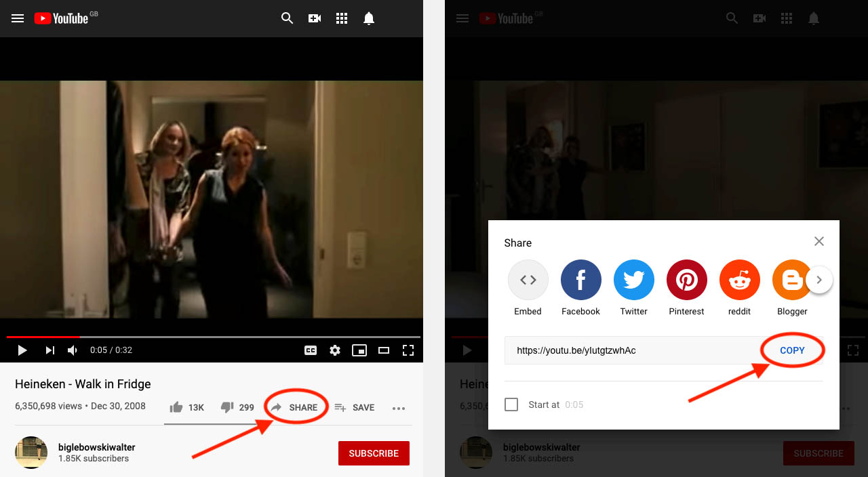Click the video frame in left window
Image resolution: width=868 pixels, height=477 pixels.
[x=212, y=200]
